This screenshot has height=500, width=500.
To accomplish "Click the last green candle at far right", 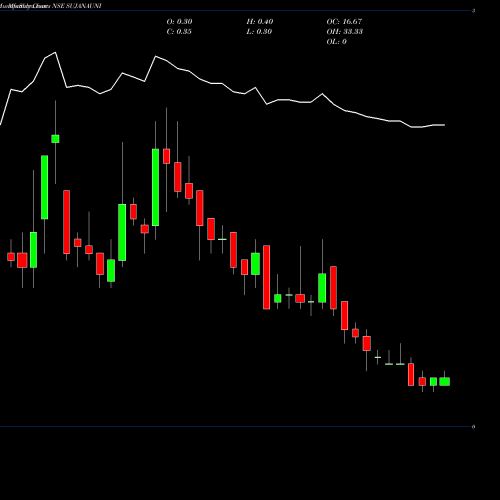I will pos(444,381).
